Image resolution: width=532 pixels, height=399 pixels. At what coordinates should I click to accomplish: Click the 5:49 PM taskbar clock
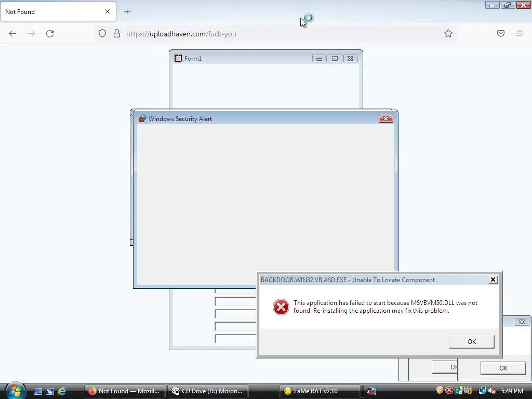(x=512, y=391)
